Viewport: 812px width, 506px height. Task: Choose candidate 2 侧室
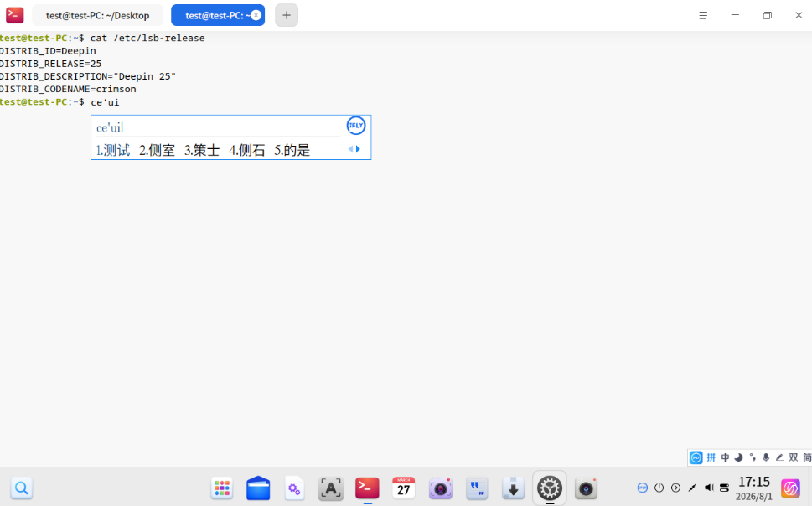click(157, 150)
